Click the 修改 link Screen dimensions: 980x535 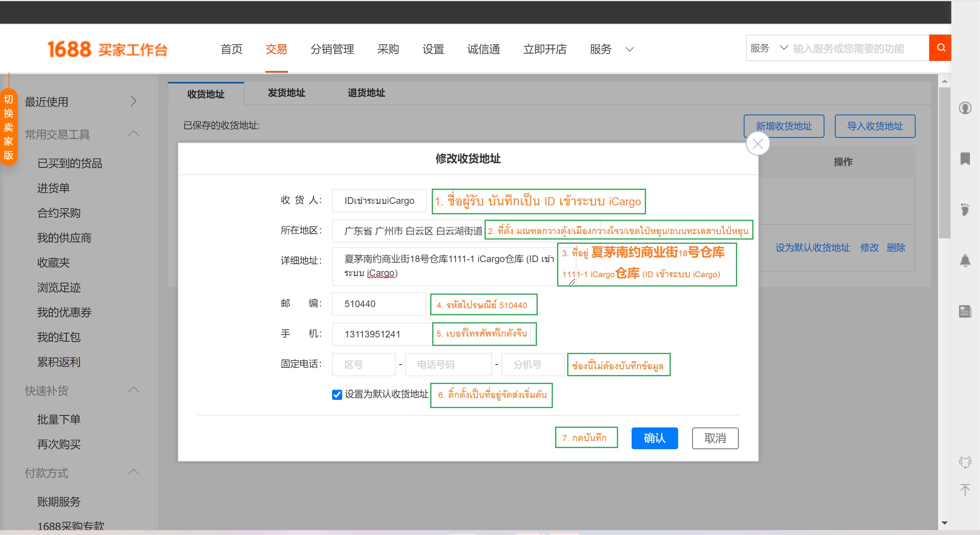[869, 248]
